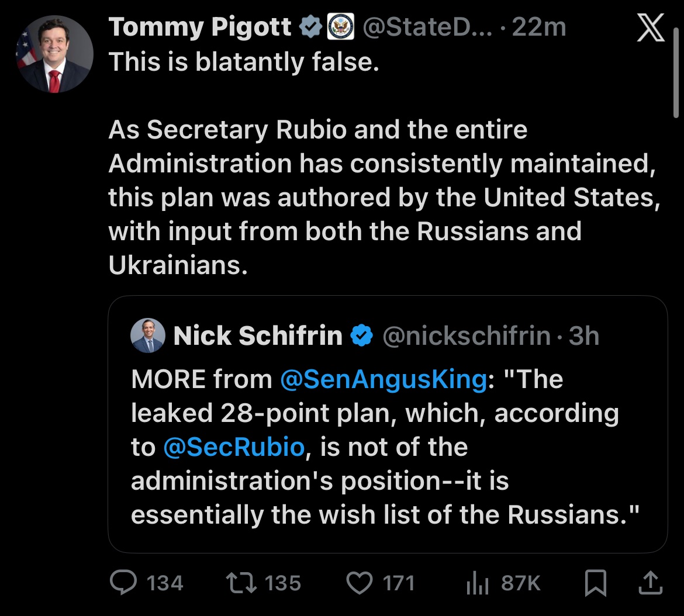The width and height of the screenshot is (684, 616).
Task: Open Nick Schifrin's small avatar
Action: click(148, 335)
